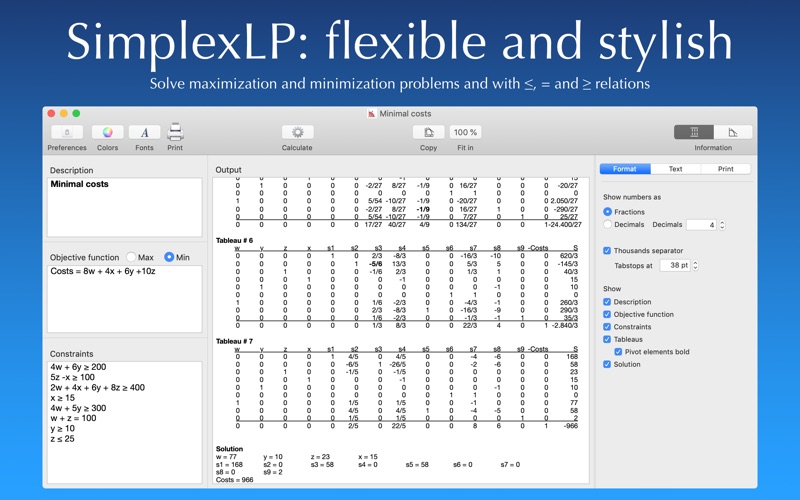Toggle the Constraints show checkbox
The height and width of the screenshot is (500, 800).
pos(607,327)
